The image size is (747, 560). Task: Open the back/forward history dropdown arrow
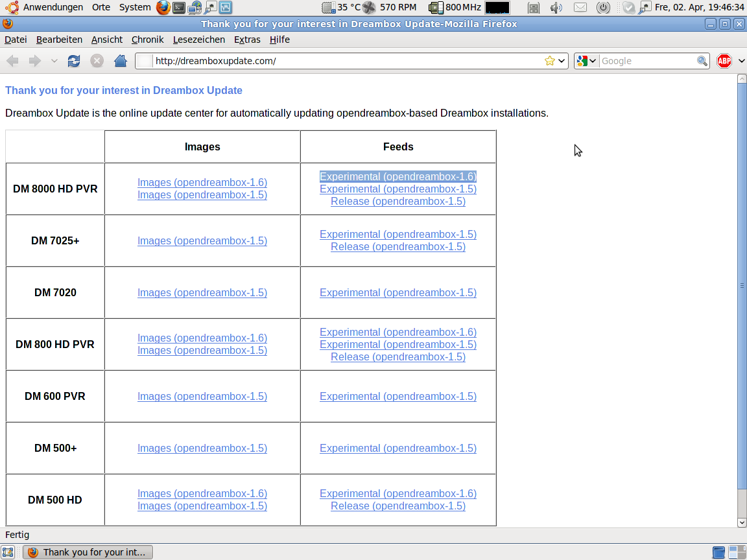tap(54, 61)
